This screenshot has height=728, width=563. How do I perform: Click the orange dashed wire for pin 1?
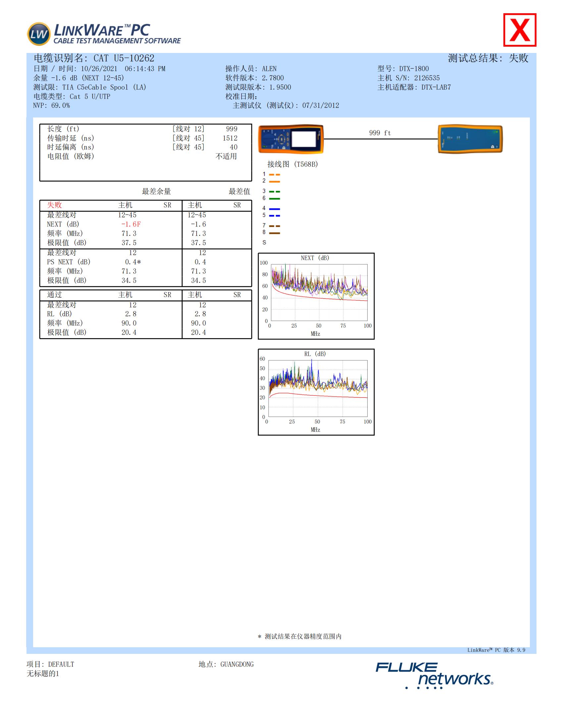274,175
